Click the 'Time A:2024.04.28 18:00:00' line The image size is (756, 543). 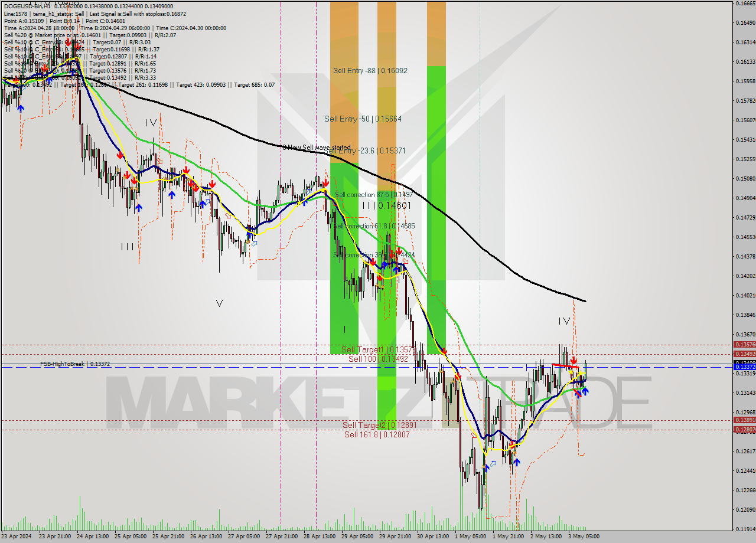click(x=40, y=28)
